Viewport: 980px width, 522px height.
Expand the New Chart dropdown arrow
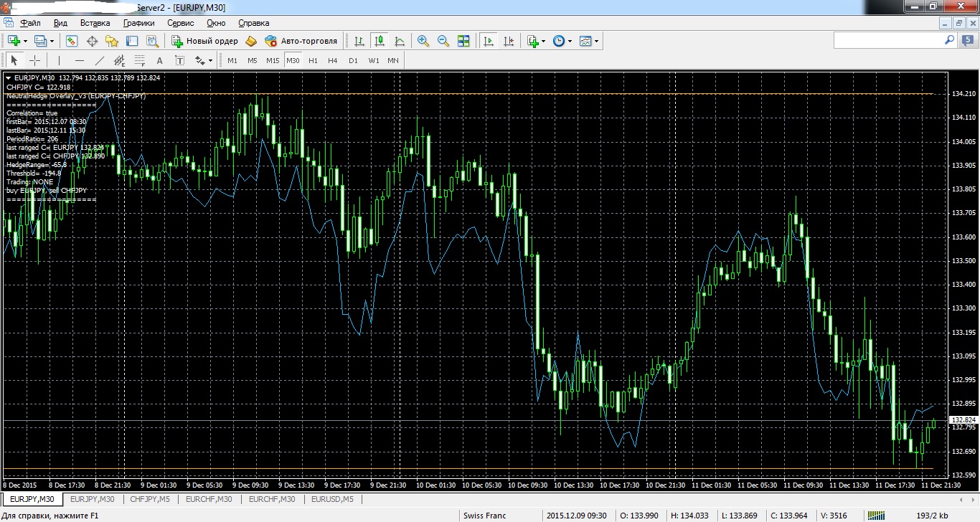26,41
